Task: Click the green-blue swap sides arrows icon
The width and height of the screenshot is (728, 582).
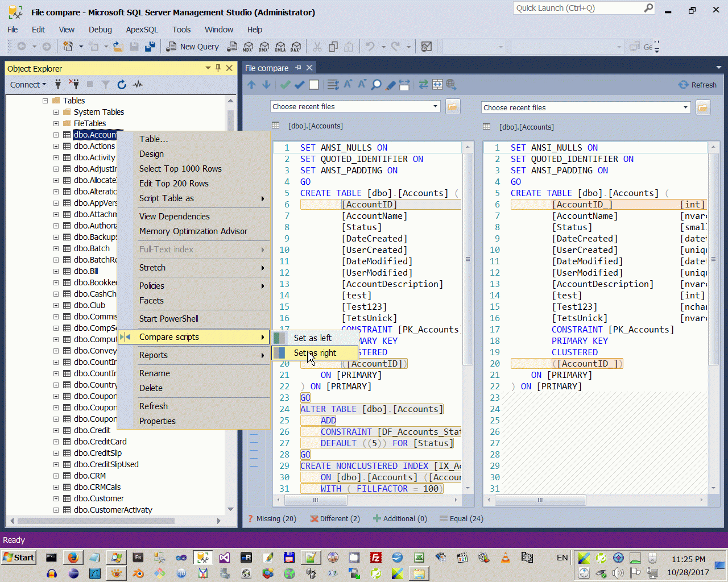Action: coord(424,85)
